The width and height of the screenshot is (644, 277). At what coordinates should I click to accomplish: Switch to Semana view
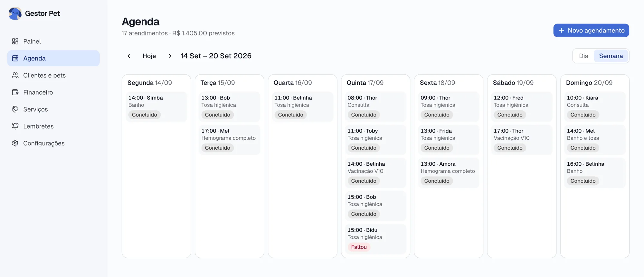tap(611, 56)
